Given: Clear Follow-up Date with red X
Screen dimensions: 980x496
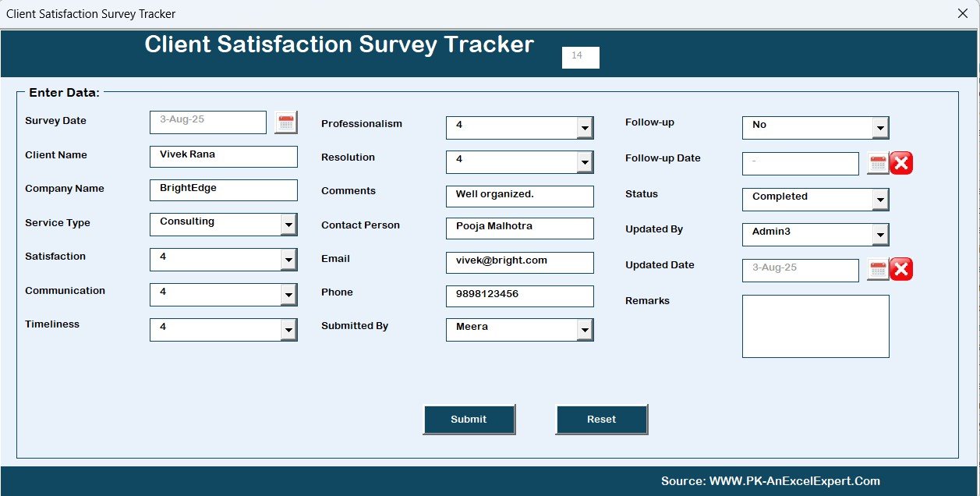Looking at the screenshot, I should [x=901, y=163].
